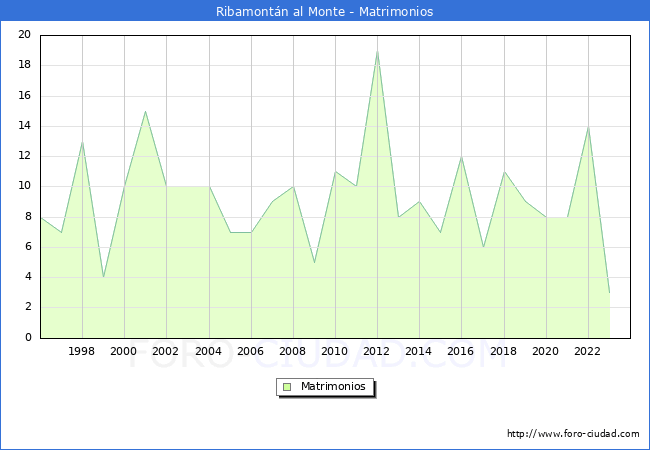This screenshot has height=450, width=650.
Task: Click the 20 label on the y-axis
Action: [25, 35]
